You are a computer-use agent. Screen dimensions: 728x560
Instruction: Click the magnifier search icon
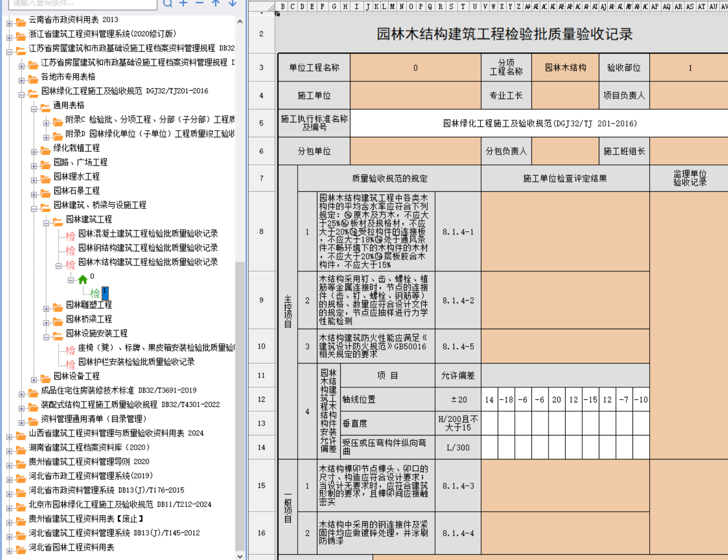coord(168,4)
